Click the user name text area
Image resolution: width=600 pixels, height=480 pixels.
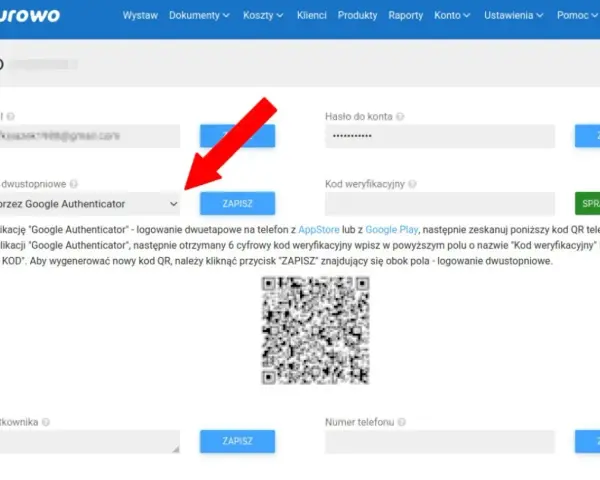tap(90, 442)
